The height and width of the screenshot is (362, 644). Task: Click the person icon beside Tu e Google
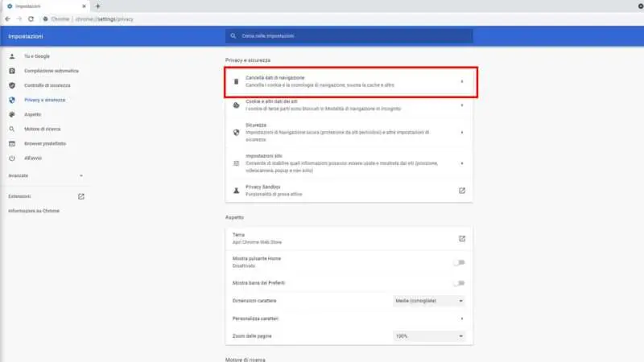tap(12, 56)
